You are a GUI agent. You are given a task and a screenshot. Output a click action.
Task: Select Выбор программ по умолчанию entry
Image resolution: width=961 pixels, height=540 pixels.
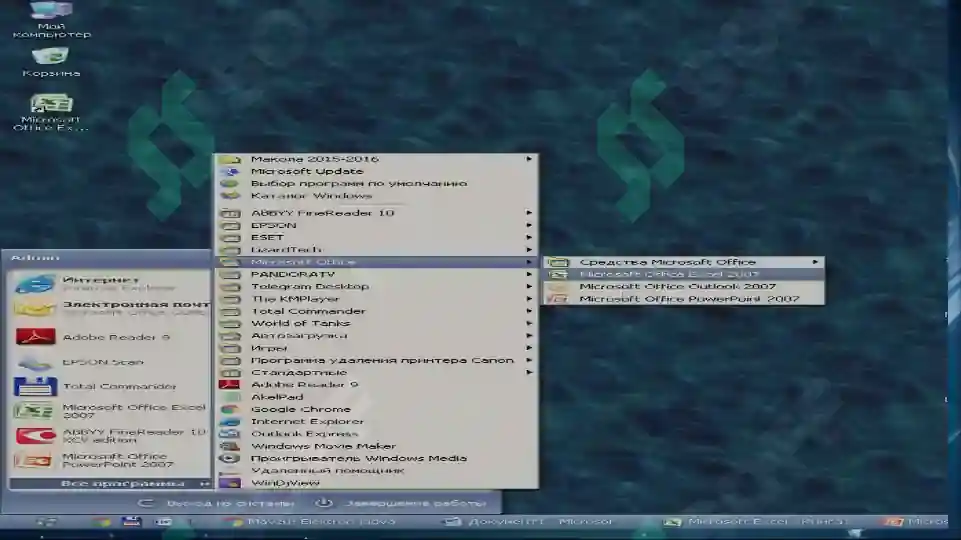tap(376, 183)
